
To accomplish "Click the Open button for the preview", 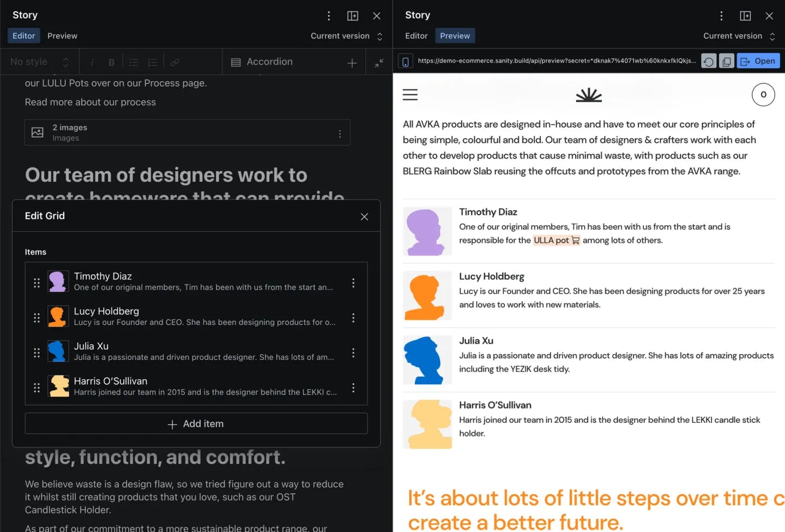I will [x=758, y=61].
